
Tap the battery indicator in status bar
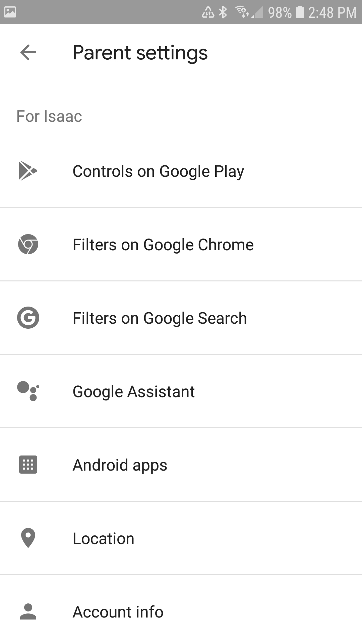(300, 12)
